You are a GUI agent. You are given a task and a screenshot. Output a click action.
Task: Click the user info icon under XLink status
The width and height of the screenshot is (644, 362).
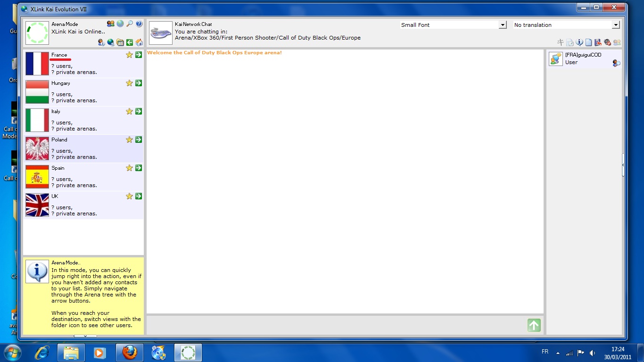click(x=101, y=42)
